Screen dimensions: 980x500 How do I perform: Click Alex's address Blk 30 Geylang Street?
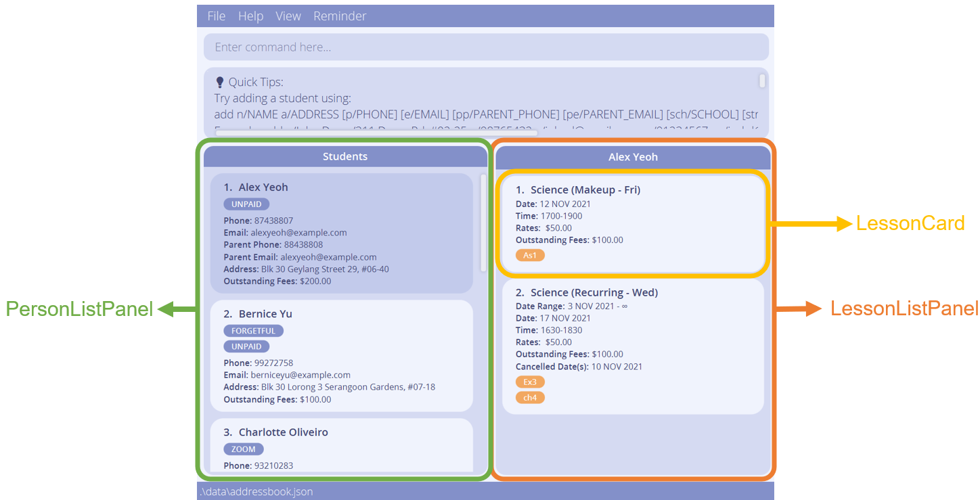click(x=325, y=269)
